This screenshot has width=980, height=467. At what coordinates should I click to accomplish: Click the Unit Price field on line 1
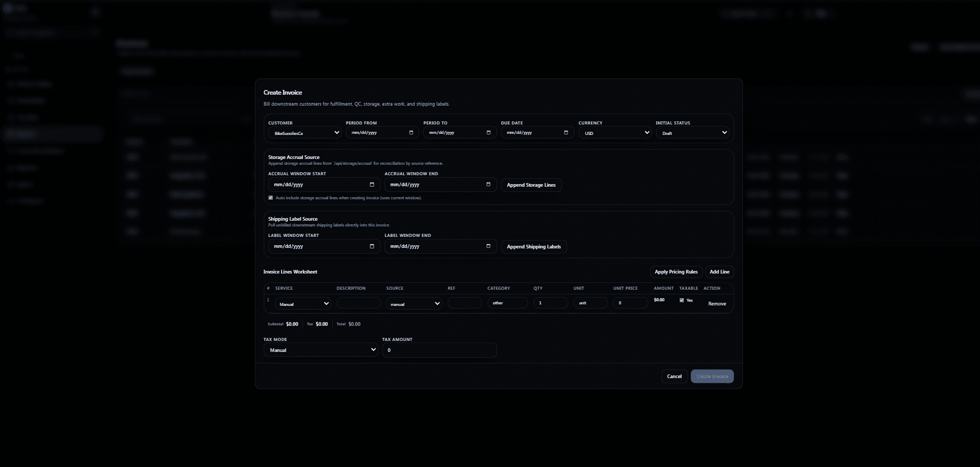630,303
